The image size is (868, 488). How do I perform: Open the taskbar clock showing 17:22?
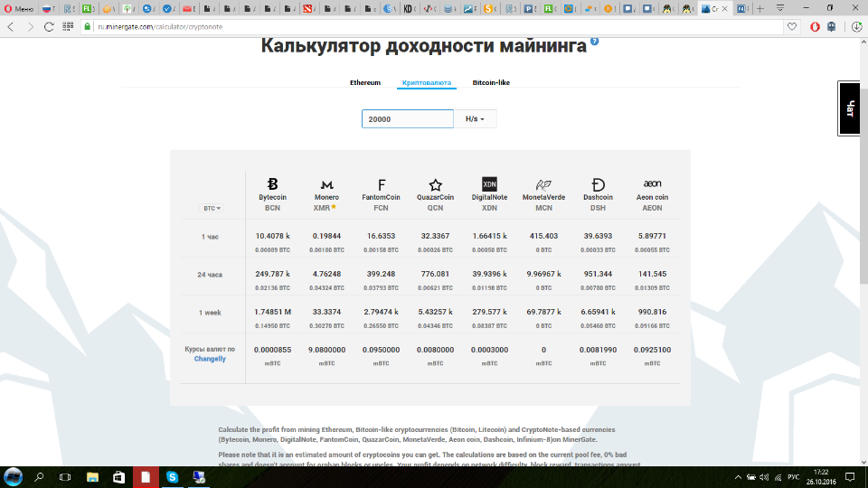click(x=821, y=477)
